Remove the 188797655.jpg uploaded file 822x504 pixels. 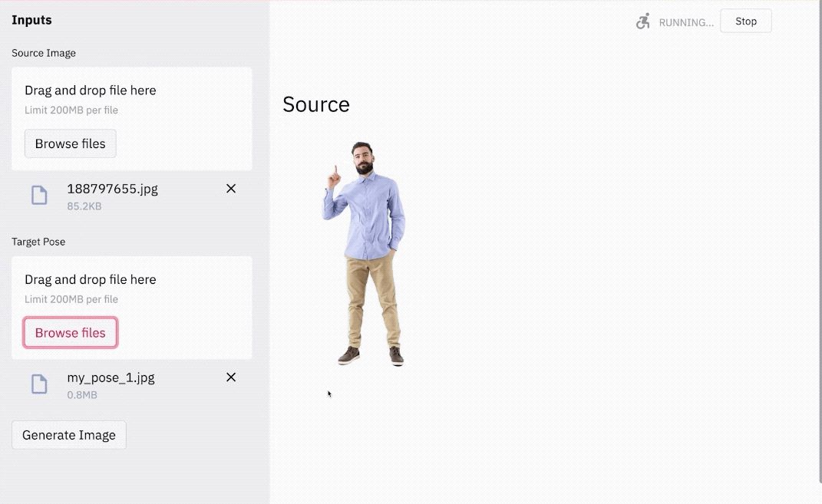(231, 189)
